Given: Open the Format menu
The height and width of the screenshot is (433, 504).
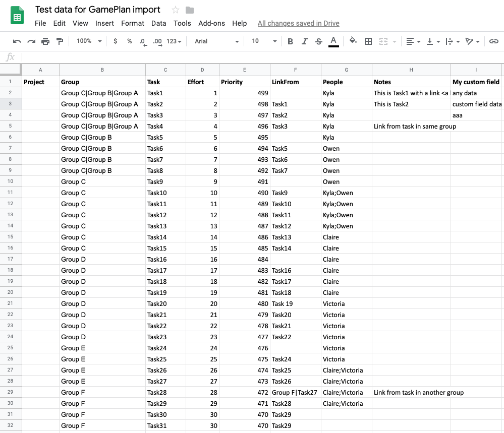Looking at the screenshot, I should (132, 23).
